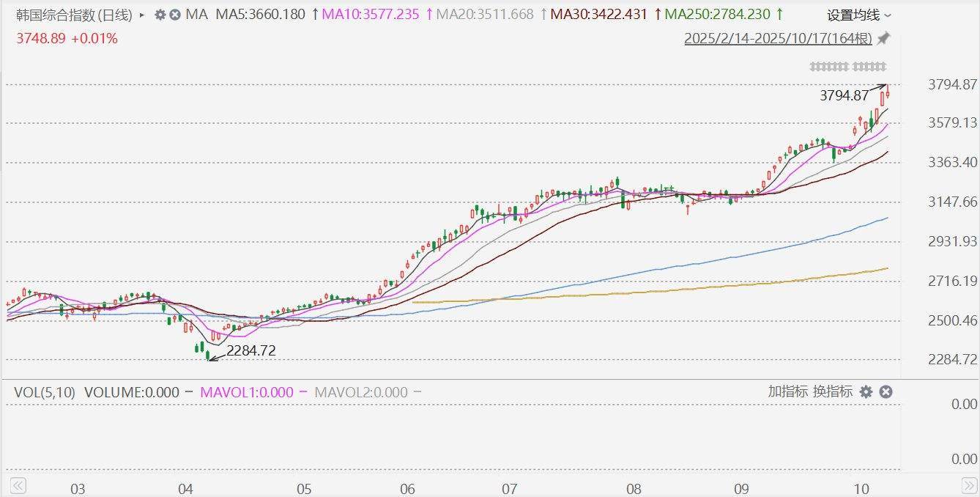Remove the MA indicator with X icon
The image size is (980, 497).
pyautogui.click(x=175, y=15)
